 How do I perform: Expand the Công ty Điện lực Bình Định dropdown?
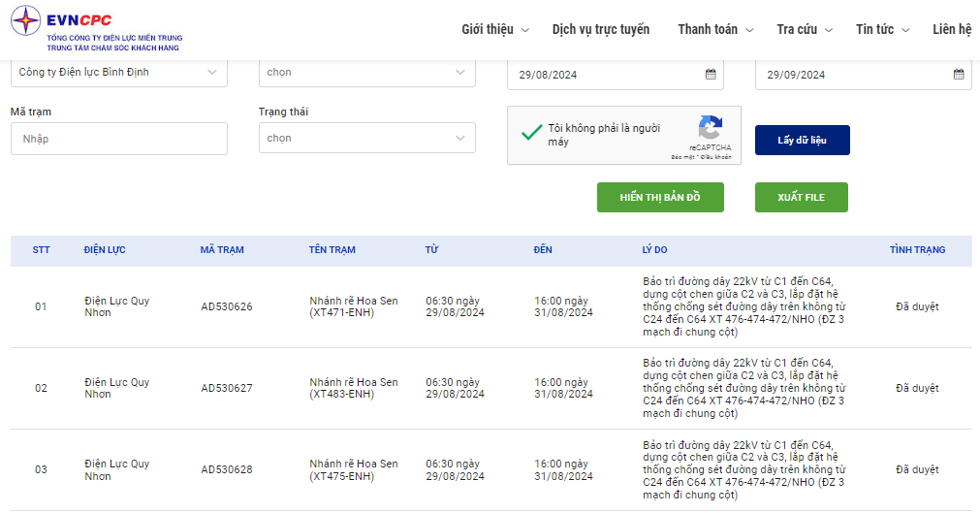coord(119,72)
